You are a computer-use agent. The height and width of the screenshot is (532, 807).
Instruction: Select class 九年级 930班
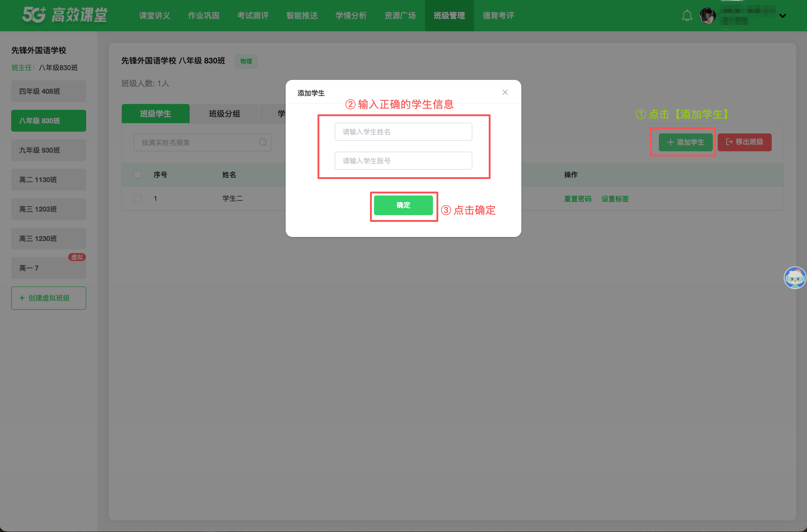tap(49, 150)
